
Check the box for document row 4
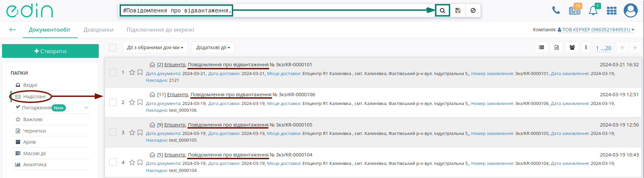click(x=113, y=162)
